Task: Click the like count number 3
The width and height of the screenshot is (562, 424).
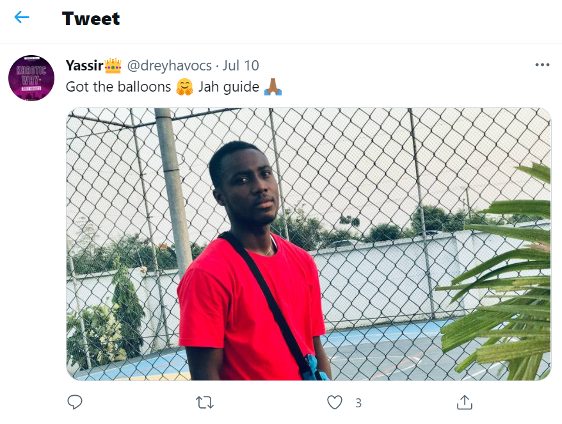Action: [x=358, y=403]
